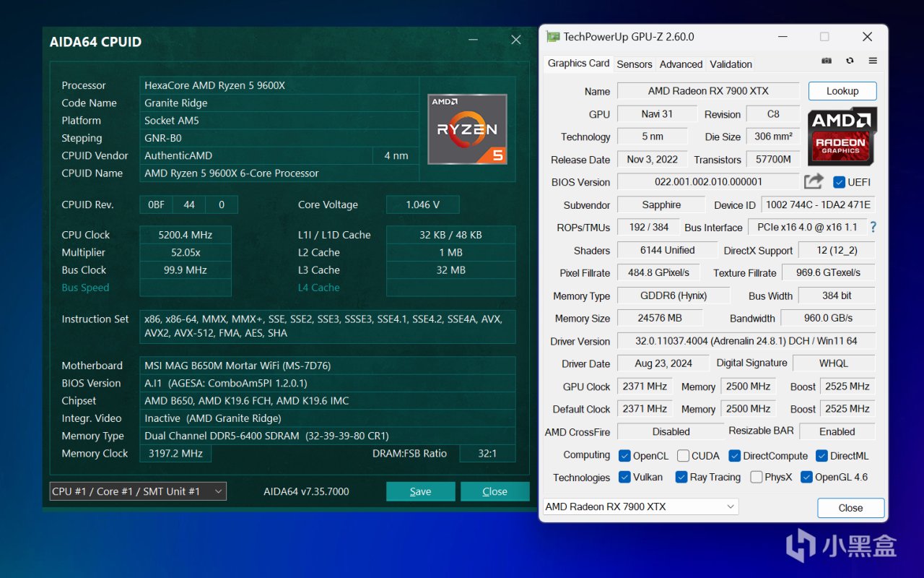This screenshot has width=924, height=578.
Task: Click the BIOS share/export arrow icon
Action: tap(814, 181)
